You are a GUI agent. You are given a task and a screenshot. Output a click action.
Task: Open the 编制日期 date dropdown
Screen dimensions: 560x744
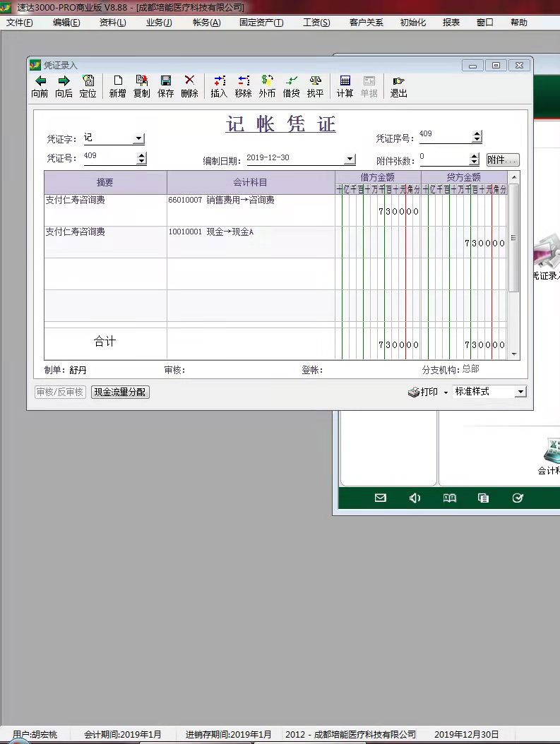click(x=350, y=160)
